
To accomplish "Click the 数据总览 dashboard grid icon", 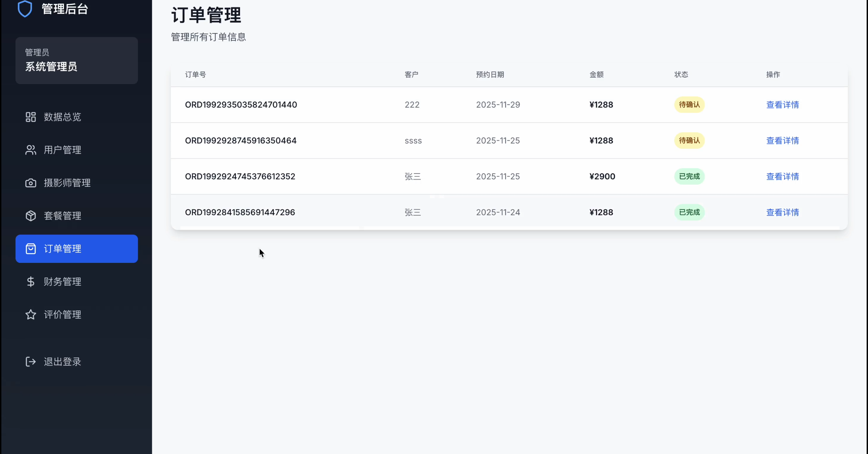I will (x=31, y=117).
